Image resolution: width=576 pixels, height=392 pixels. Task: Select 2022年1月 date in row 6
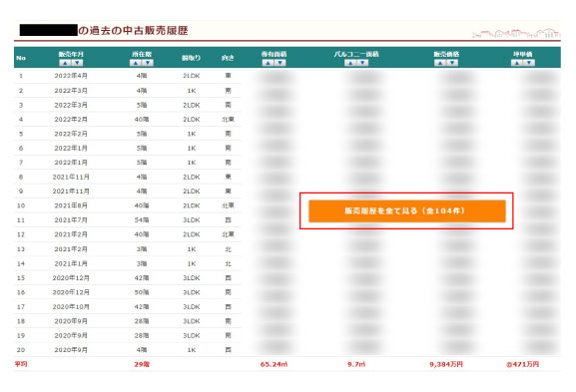coord(71,148)
